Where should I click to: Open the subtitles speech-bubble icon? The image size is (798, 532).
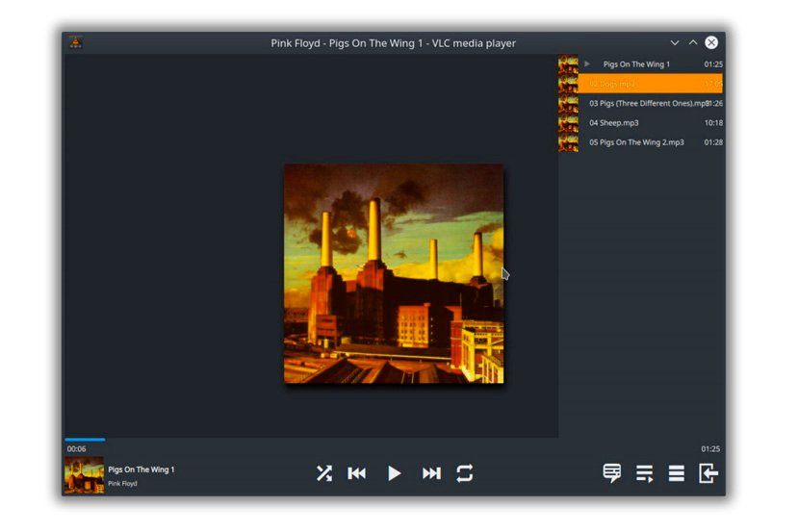(x=612, y=473)
